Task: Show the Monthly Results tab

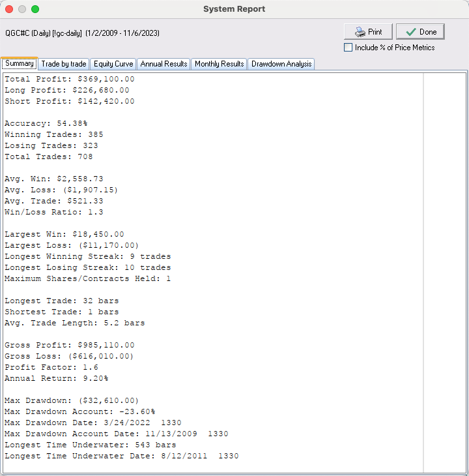Action: pyautogui.click(x=219, y=64)
